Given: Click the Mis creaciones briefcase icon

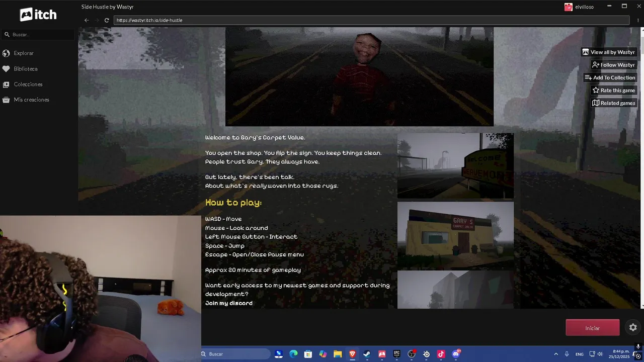Looking at the screenshot, I should point(6,100).
